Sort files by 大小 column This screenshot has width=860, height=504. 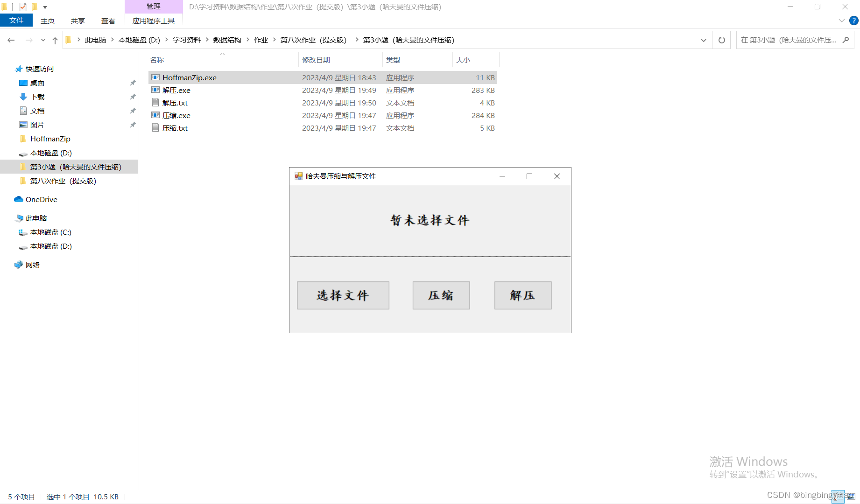476,60
